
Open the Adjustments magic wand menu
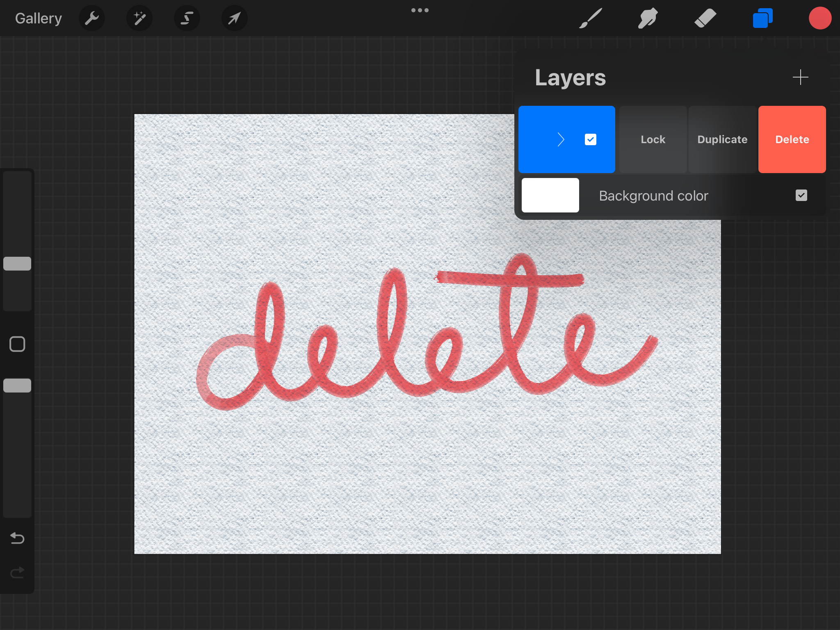tap(139, 18)
